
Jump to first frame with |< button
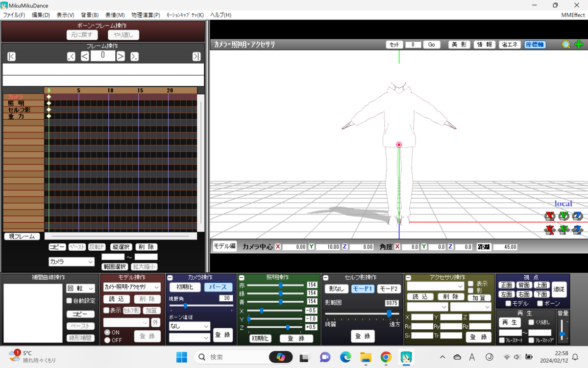coord(11,56)
